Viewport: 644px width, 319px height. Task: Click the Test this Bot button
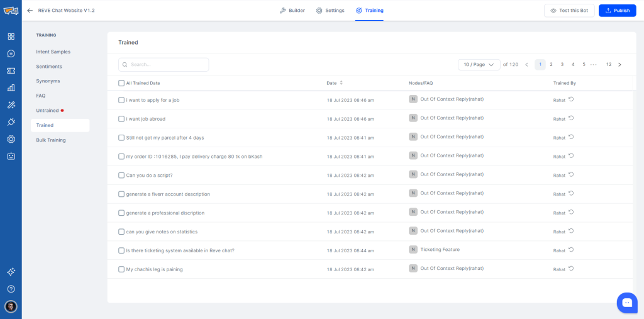(569, 11)
